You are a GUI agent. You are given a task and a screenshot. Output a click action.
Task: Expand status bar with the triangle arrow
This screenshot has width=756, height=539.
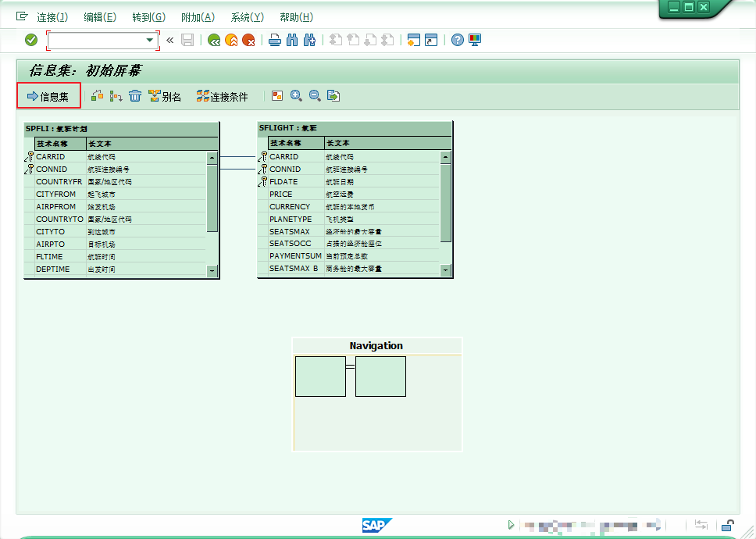tap(511, 525)
